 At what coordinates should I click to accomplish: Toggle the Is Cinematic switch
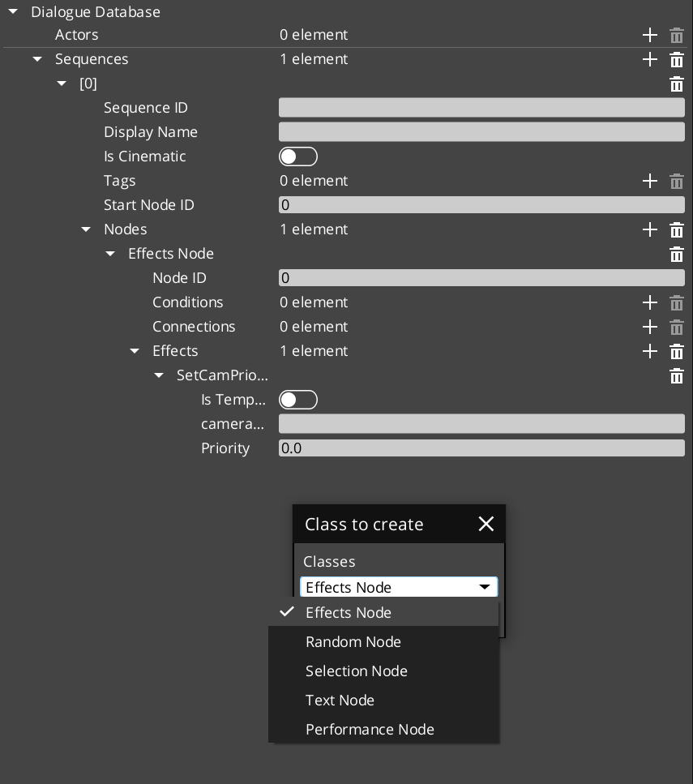point(297,156)
